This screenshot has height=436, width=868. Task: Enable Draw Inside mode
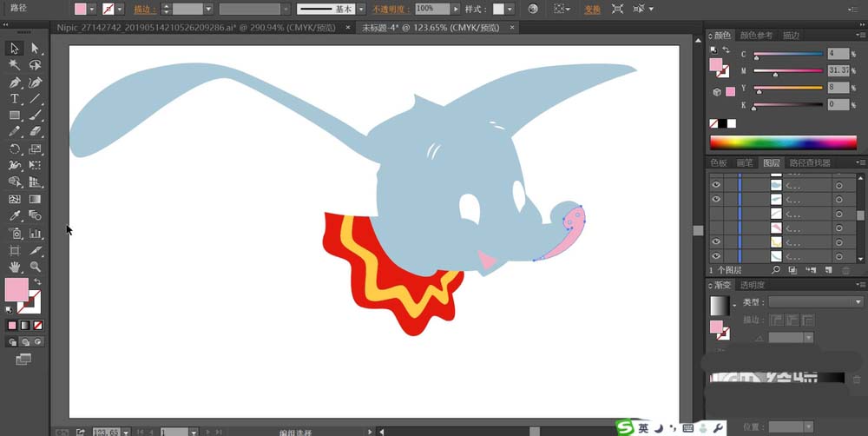click(37, 342)
